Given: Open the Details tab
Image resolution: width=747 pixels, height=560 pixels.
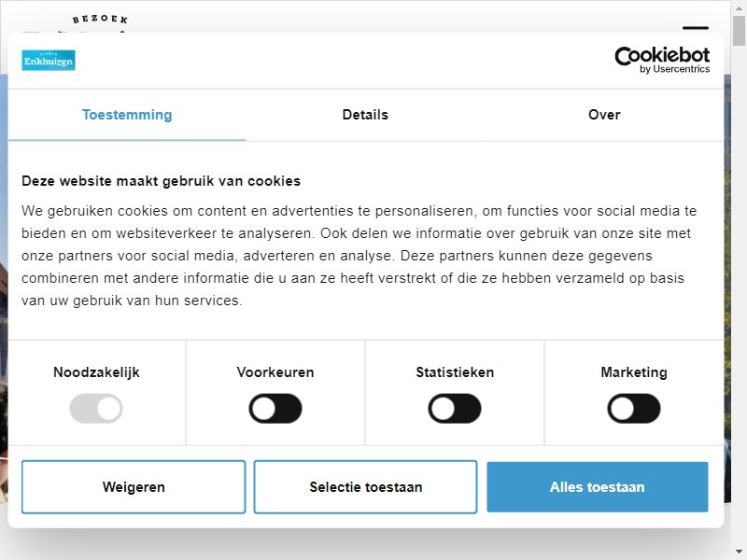Looking at the screenshot, I should (365, 115).
